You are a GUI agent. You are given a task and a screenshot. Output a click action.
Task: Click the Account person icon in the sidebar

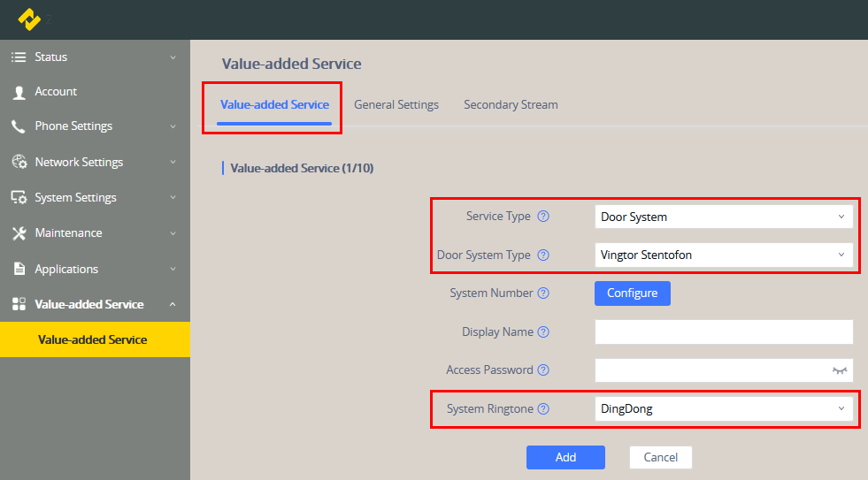point(19,92)
